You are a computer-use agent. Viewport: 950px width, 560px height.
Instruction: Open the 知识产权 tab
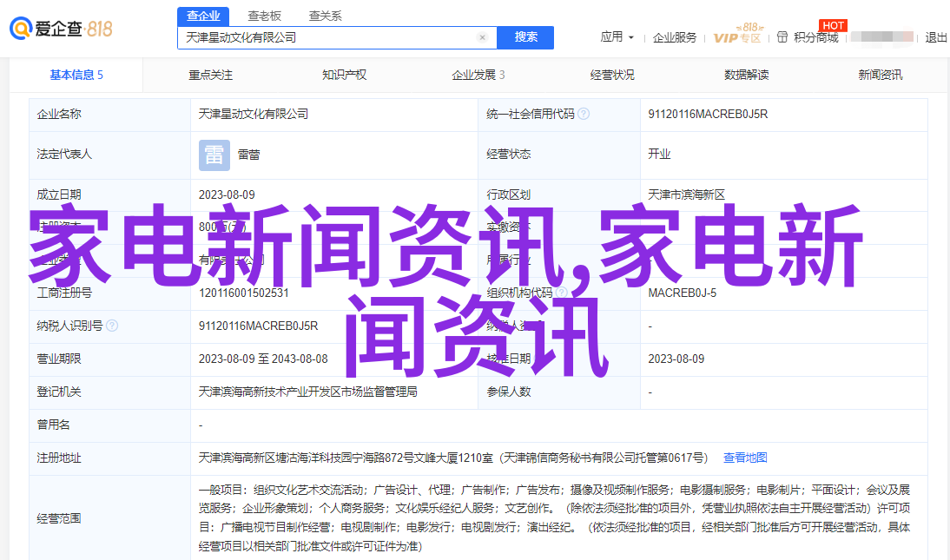tap(344, 75)
